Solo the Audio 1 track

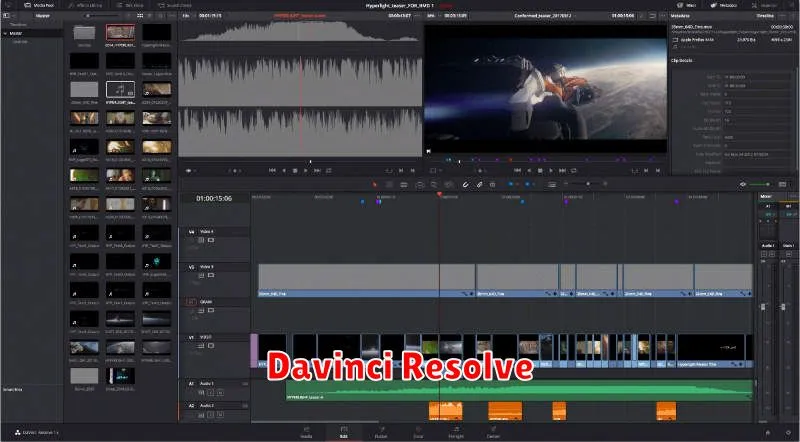click(211, 392)
